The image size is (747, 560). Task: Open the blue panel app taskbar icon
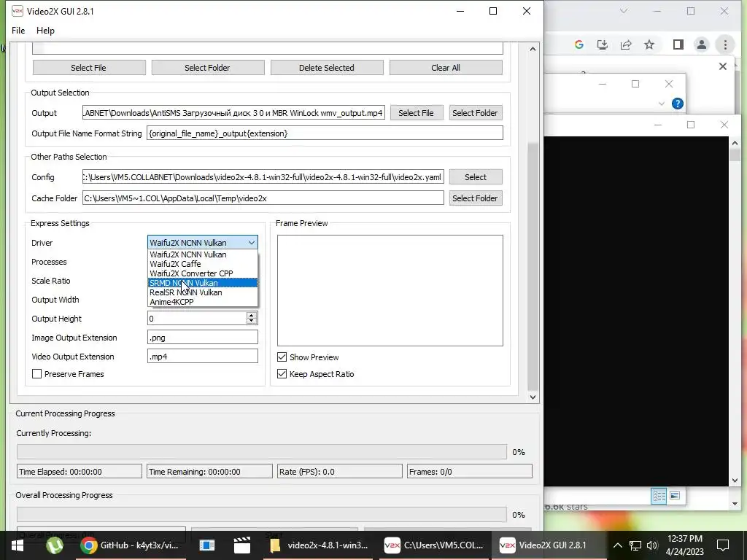pos(206,545)
